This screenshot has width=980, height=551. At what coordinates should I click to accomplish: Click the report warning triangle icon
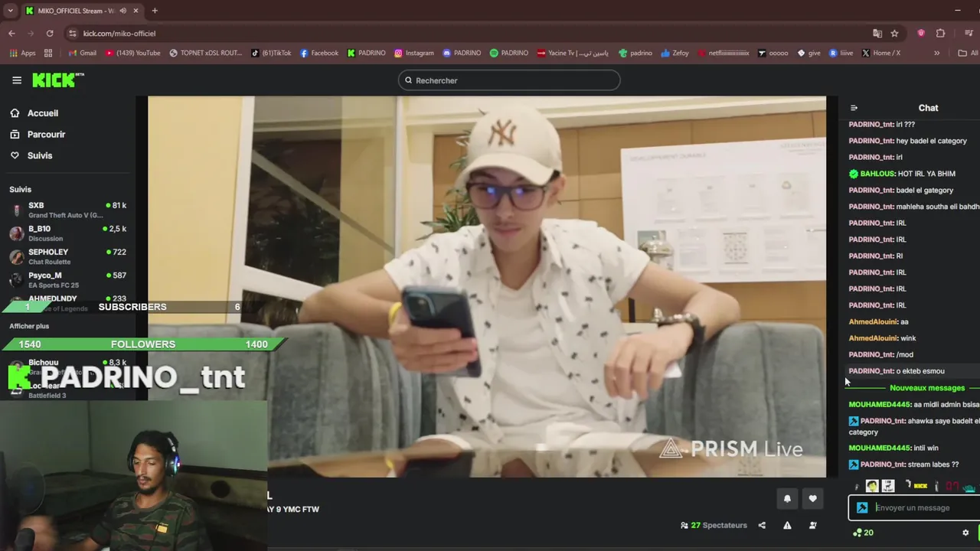tap(787, 526)
